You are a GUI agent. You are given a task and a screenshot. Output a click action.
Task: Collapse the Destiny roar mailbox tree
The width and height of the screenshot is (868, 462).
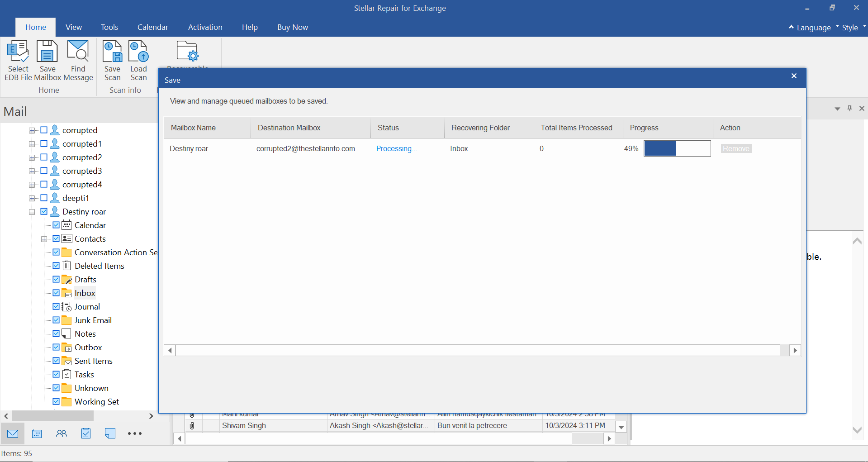point(32,212)
